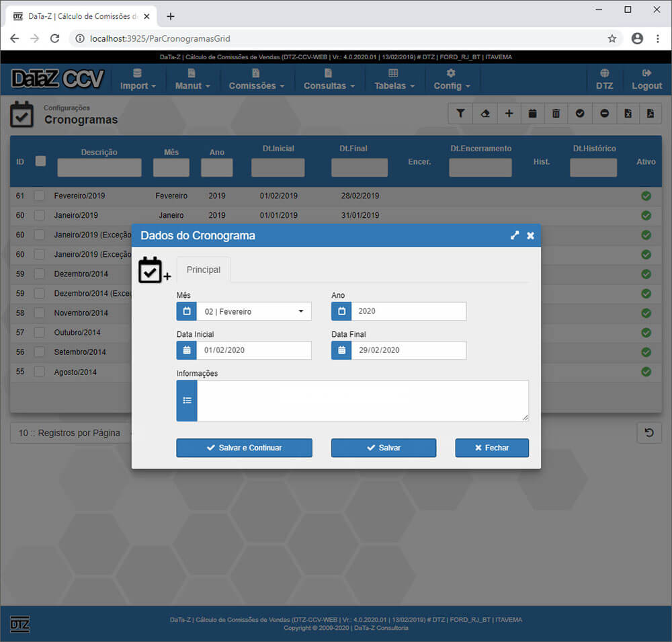Click the filter funnel icon in toolbar
Image resolution: width=672 pixels, height=642 pixels.
[x=460, y=114]
